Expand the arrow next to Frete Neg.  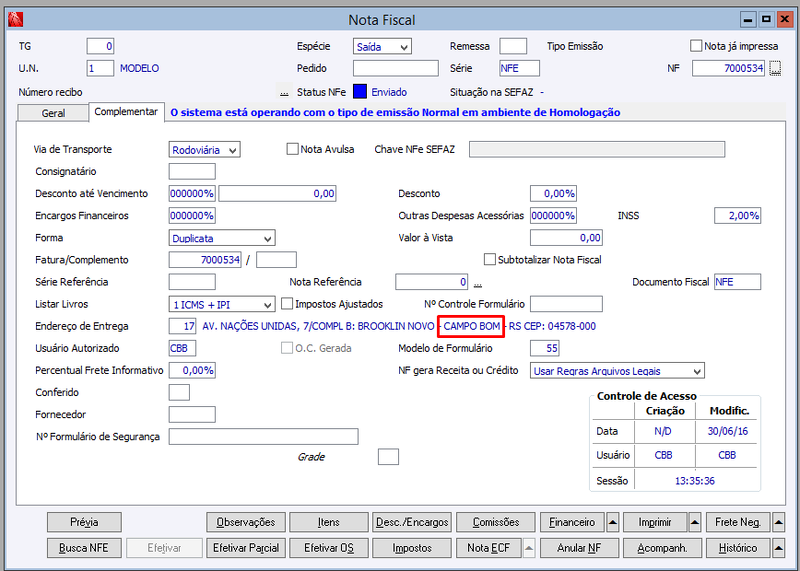pos(779,522)
